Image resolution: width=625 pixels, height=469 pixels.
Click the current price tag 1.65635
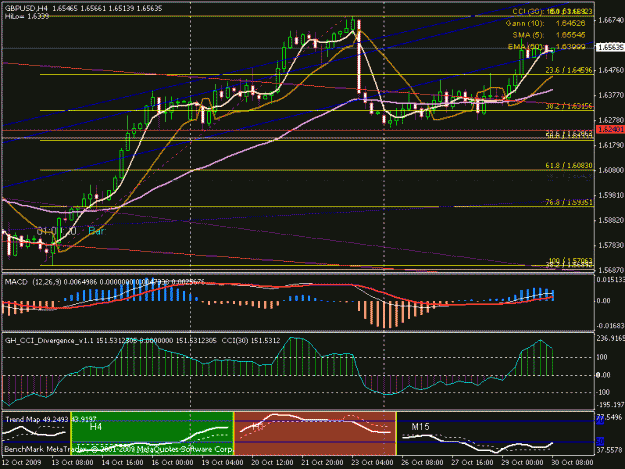pyautogui.click(x=610, y=47)
